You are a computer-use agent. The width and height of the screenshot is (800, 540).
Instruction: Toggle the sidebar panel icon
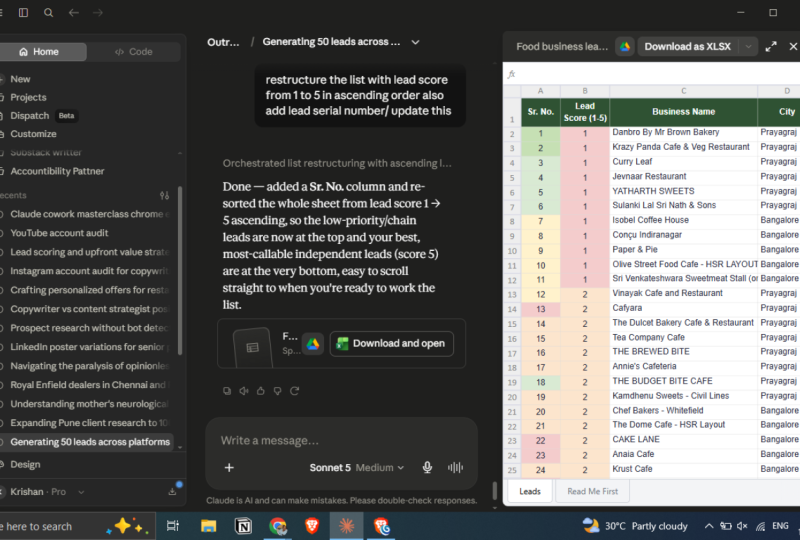pos(23,13)
